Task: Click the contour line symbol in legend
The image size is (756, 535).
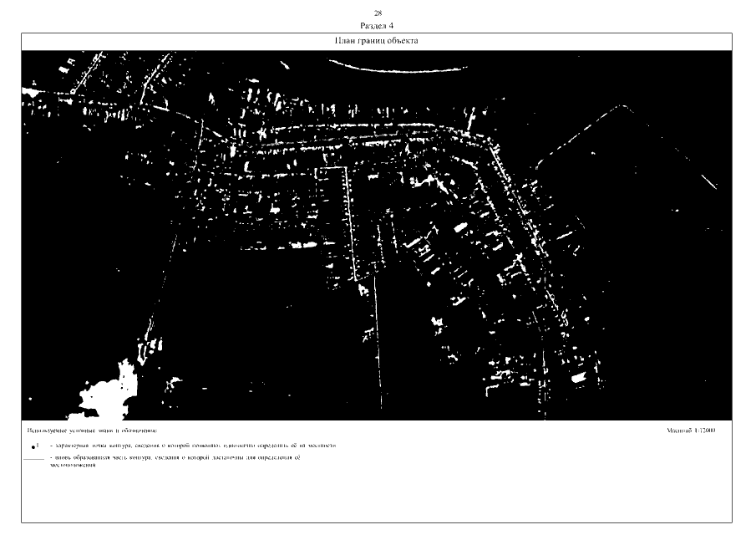Action: (x=33, y=460)
